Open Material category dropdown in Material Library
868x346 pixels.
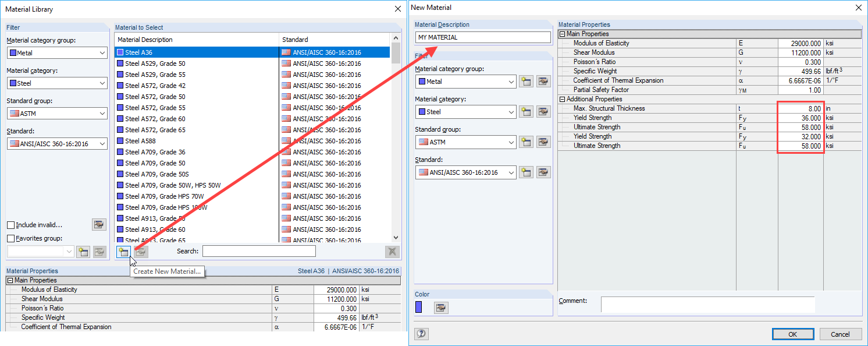pos(102,83)
